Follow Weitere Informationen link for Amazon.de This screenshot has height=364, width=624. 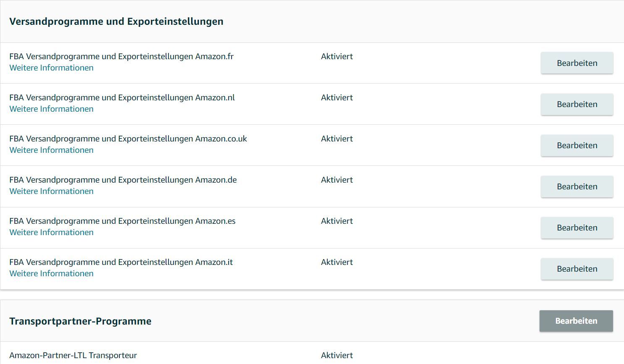click(x=51, y=191)
